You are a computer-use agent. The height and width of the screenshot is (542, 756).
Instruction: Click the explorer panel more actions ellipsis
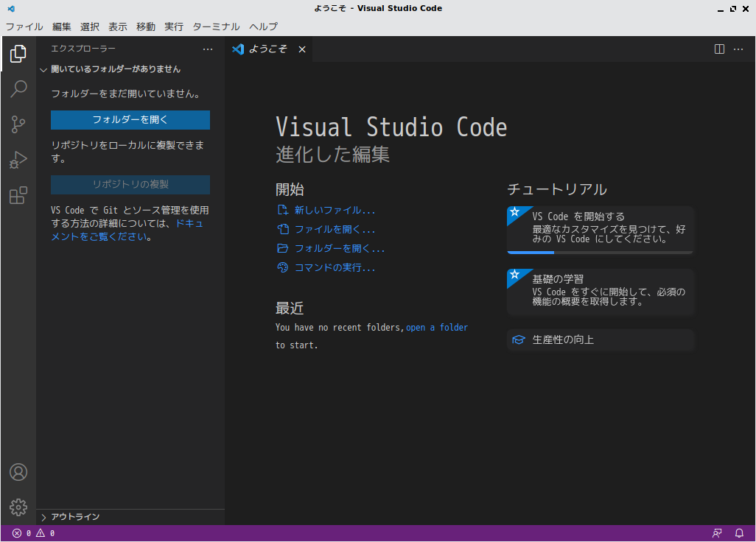[208, 49]
